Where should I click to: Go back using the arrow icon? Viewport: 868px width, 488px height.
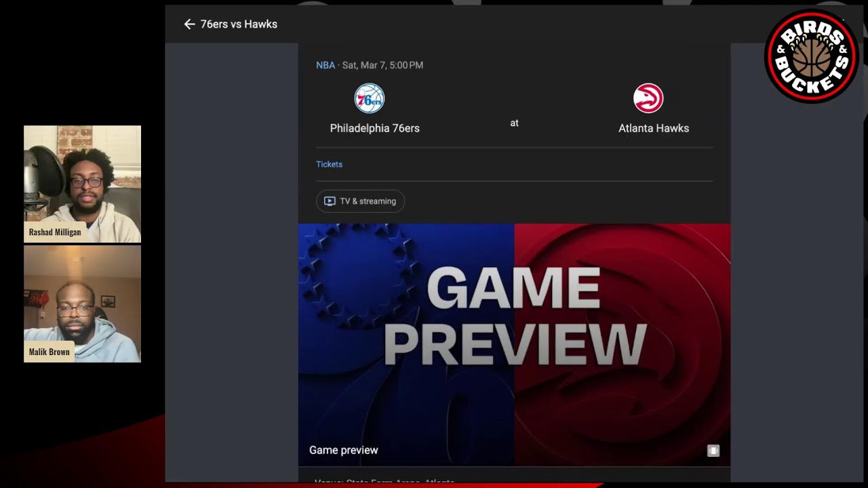pyautogui.click(x=189, y=24)
